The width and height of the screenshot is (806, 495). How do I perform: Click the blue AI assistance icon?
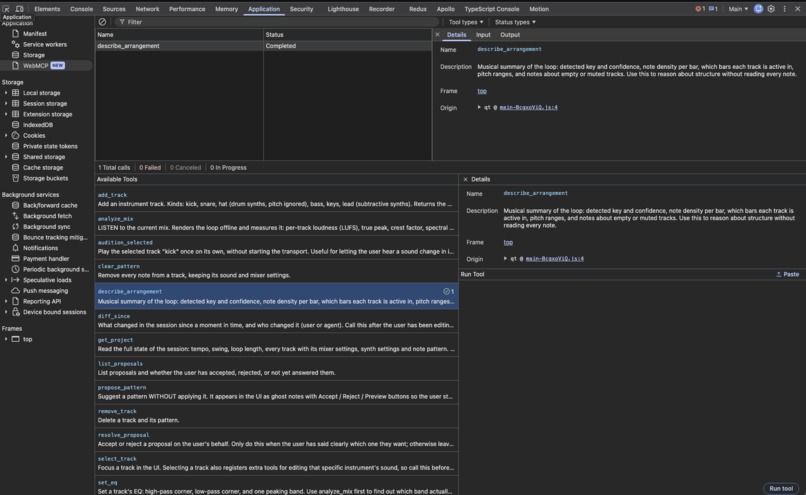coord(758,9)
